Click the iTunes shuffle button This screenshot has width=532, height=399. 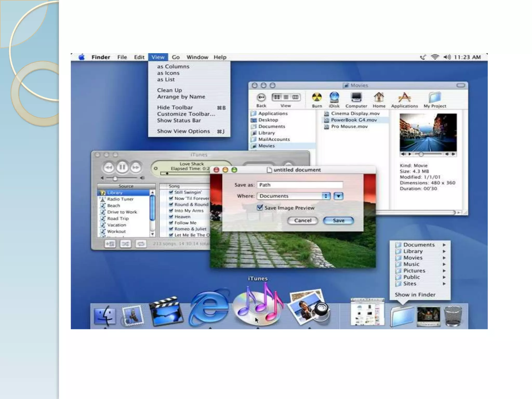coord(125,244)
